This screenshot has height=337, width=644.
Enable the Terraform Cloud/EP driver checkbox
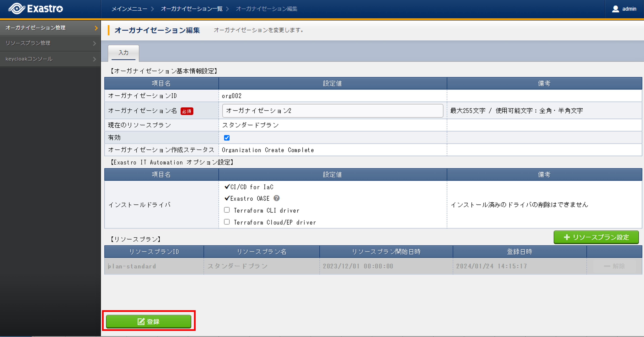[x=227, y=222]
